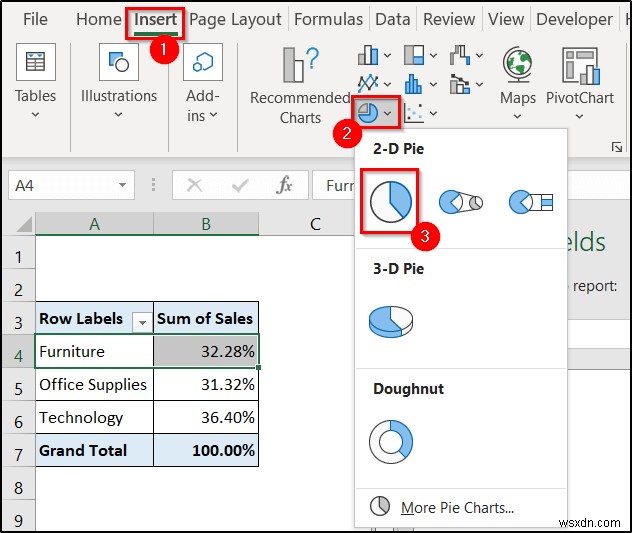
Task: Open the pie or doughnut chart icon
Action: tap(368, 113)
